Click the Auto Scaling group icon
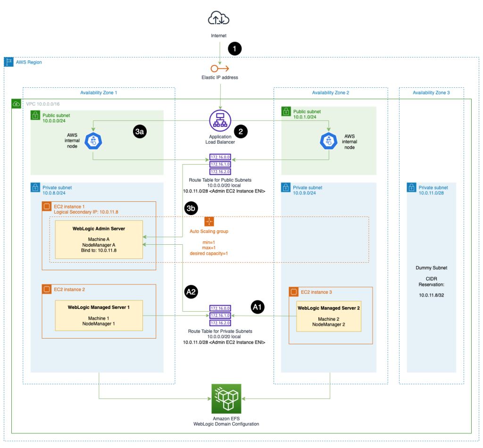Screen dimensions: 483x448 click(x=209, y=221)
